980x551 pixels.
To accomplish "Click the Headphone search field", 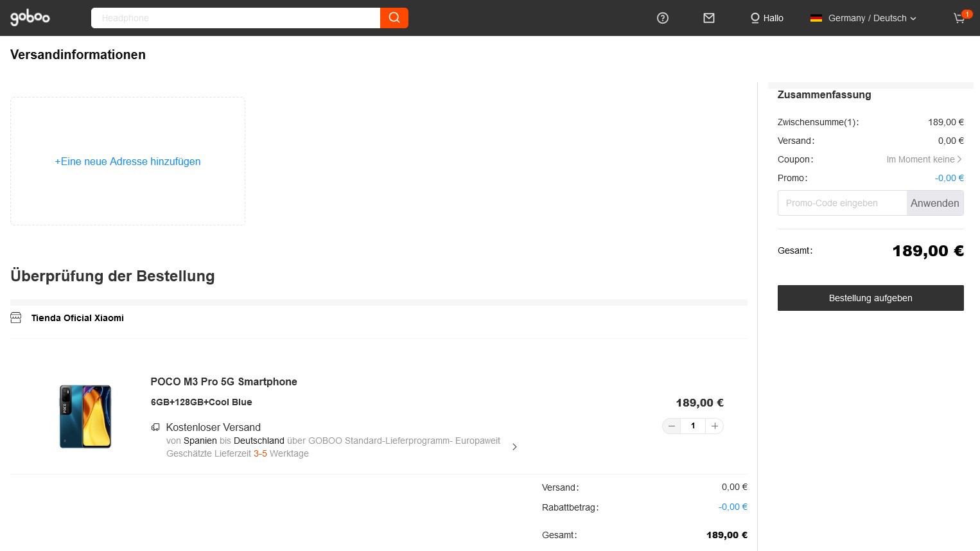I will coord(236,18).
